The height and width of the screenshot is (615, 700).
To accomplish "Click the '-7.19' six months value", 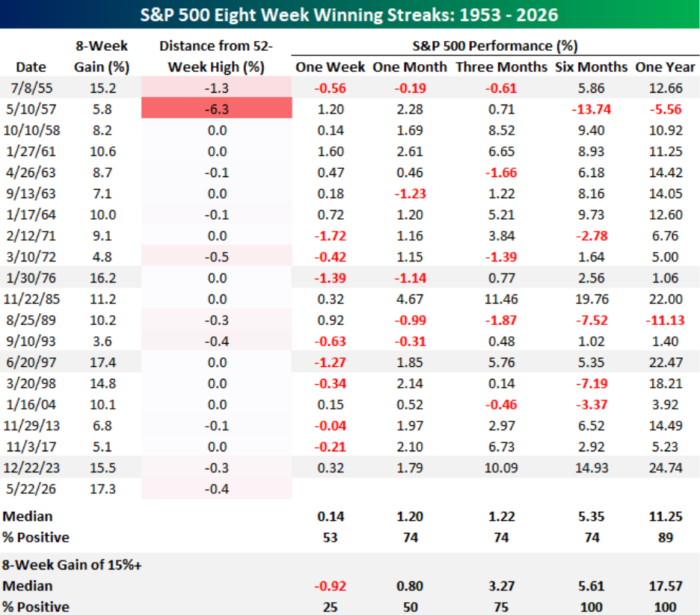I will [x=592, y=383].
